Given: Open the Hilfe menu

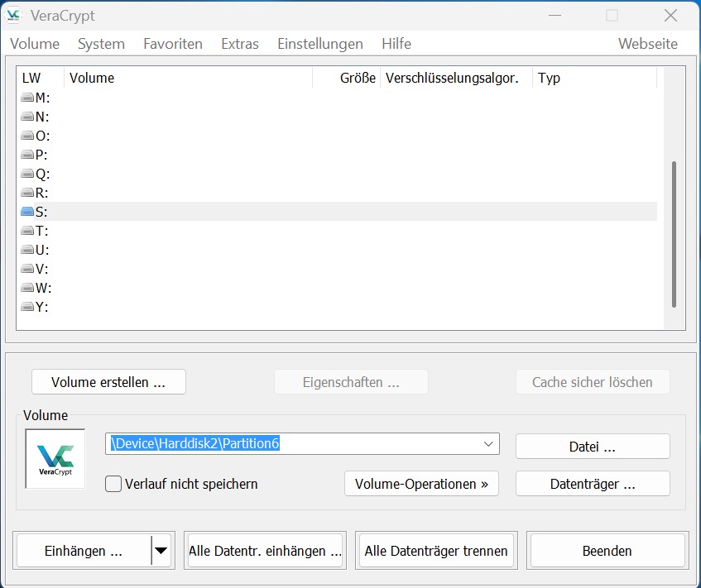Looking at the screenshot, I should (396, 44).
